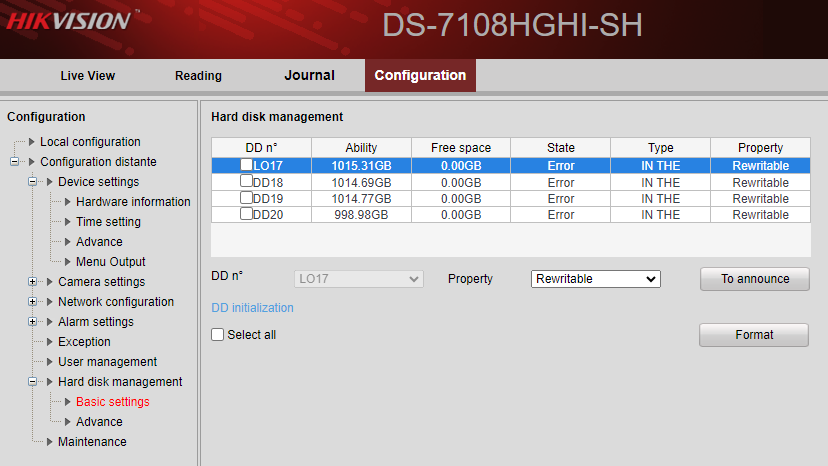The width and height of the screenshot is (828, 466).
Task: Click the Error state of DD18
Action: tap(561, 183)
